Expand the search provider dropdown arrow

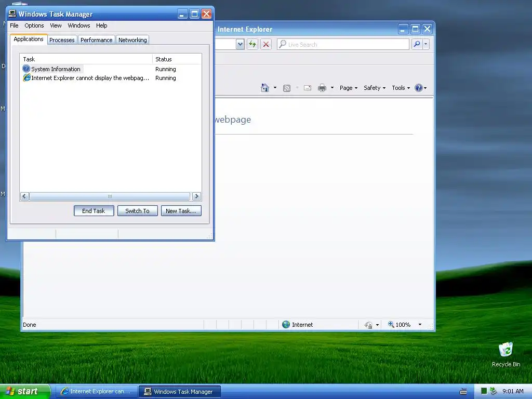[426, 44]
